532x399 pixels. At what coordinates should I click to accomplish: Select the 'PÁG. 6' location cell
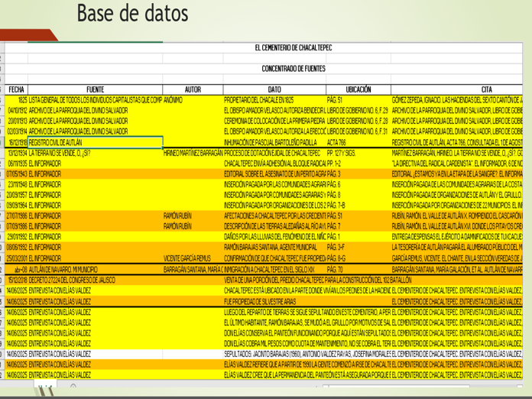358,185
